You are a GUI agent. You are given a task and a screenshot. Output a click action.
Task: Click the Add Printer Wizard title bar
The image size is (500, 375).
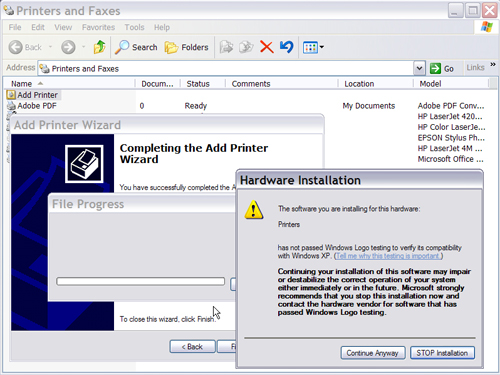click(x=167, y=125)
